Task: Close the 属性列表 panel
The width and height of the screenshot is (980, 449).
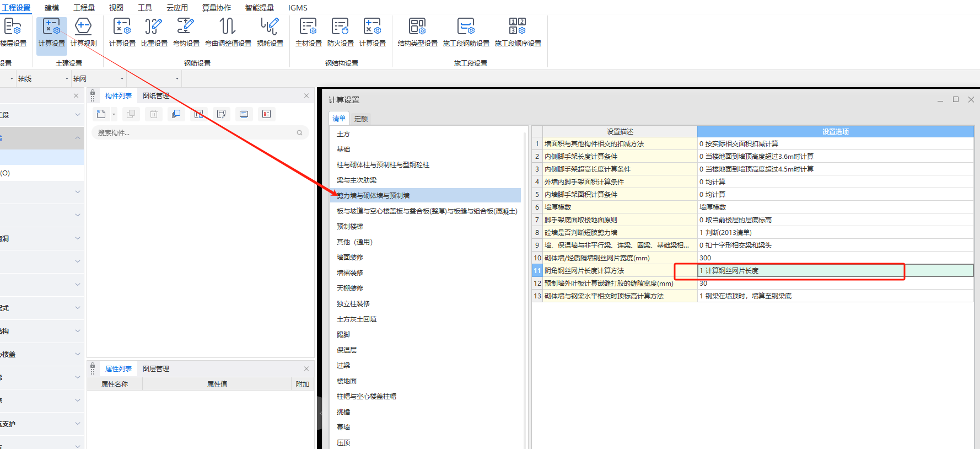Action: [x=306, y=368]
